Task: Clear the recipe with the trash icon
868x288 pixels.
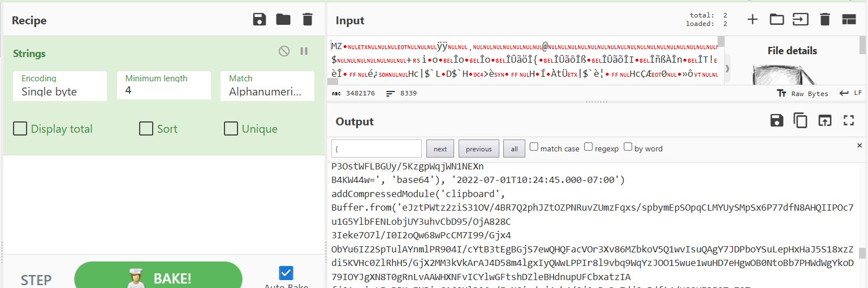Action: 308,20
